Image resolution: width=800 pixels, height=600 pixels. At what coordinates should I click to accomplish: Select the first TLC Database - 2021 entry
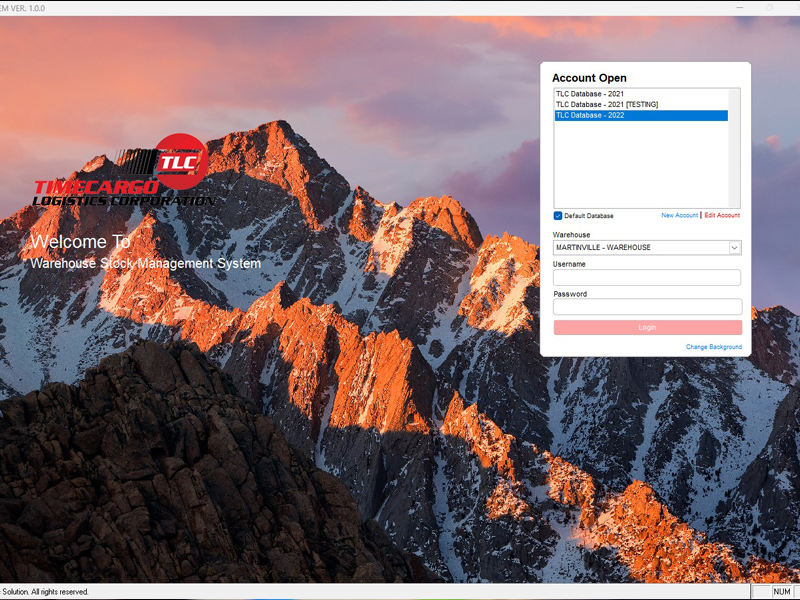coord(590,94)
